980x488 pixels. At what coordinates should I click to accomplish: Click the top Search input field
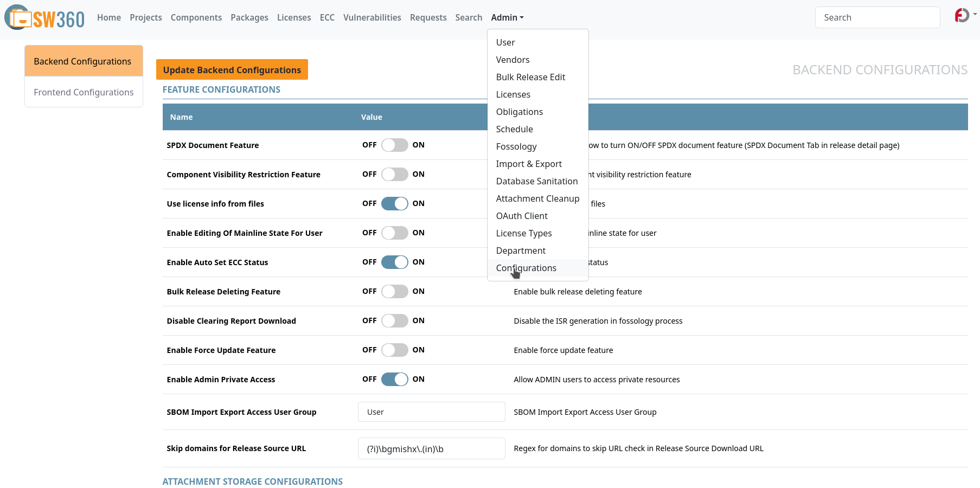pyautogui.click(x=877, y=17)
